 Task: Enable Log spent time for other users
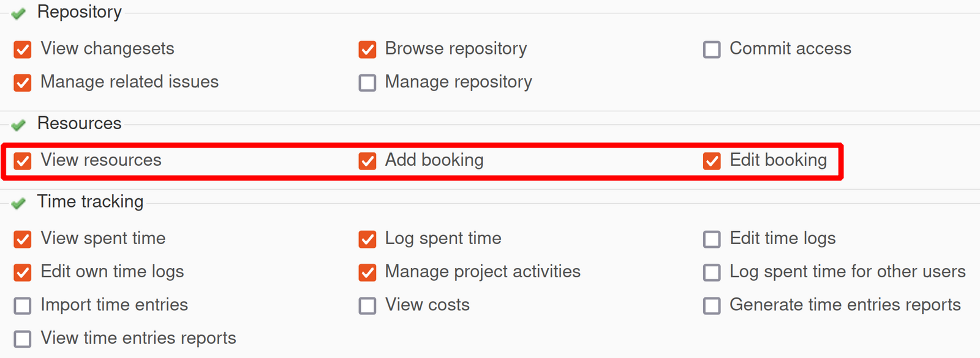click(712, 272)
